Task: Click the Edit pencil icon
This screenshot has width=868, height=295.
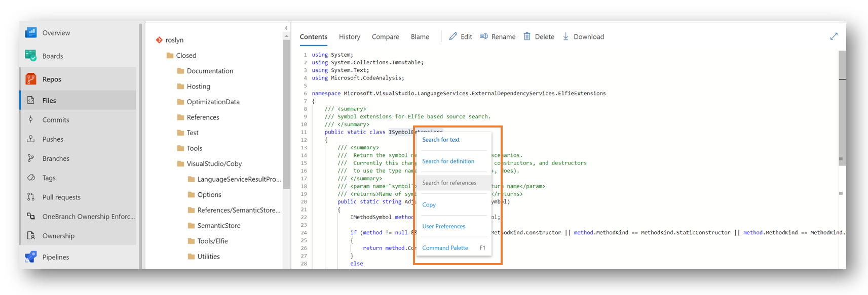Action: (x=453, y=36)
